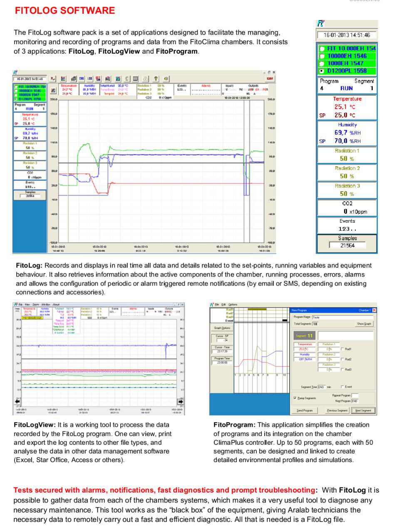Click the Send Program button
The height and width of the screenshot is (532, 397).
305,410
